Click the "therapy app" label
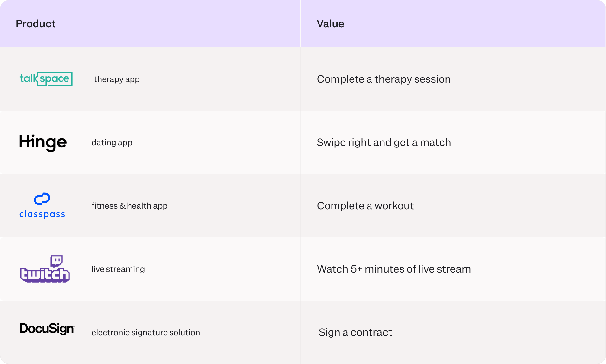Image resolution: width=606 pixels, height=364 pixels. click(x=117, y=79)
